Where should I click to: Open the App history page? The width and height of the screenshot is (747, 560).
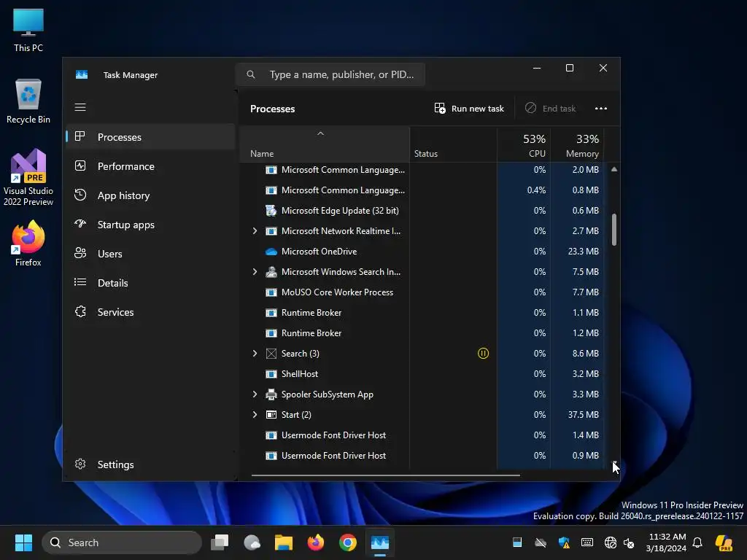click(150, 195)
